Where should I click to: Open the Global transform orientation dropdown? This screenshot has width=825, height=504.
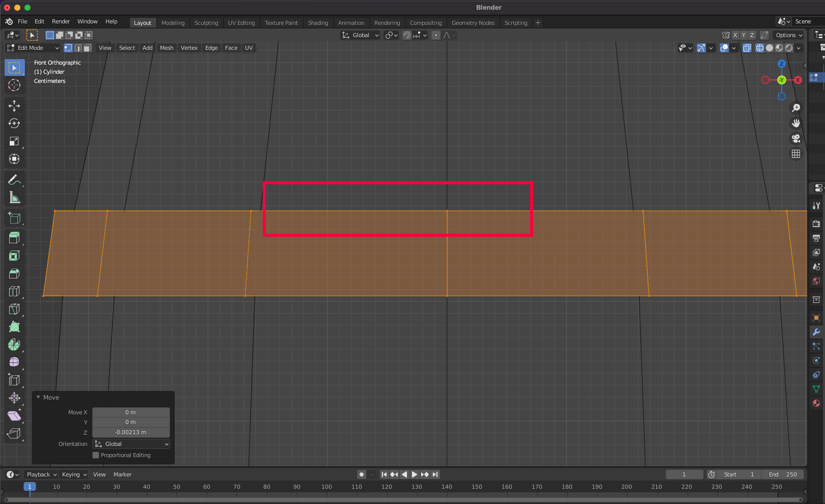[x=361, y=35]
